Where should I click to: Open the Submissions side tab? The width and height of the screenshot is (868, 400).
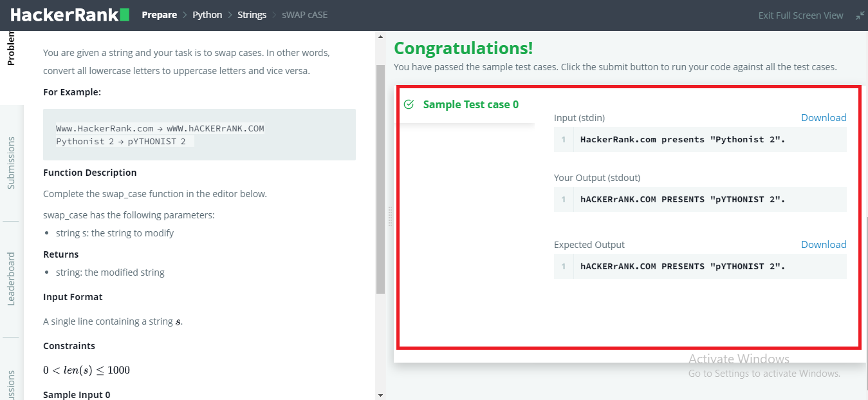[11, 162]
